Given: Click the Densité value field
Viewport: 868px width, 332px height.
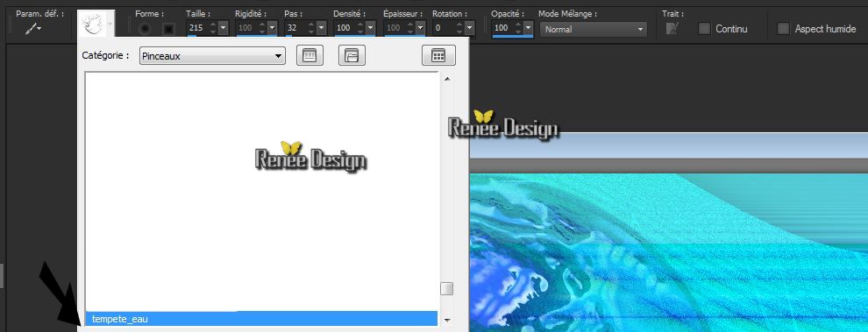Looking at the screenshot, I should pyautogui.click(x=345, y=28).
